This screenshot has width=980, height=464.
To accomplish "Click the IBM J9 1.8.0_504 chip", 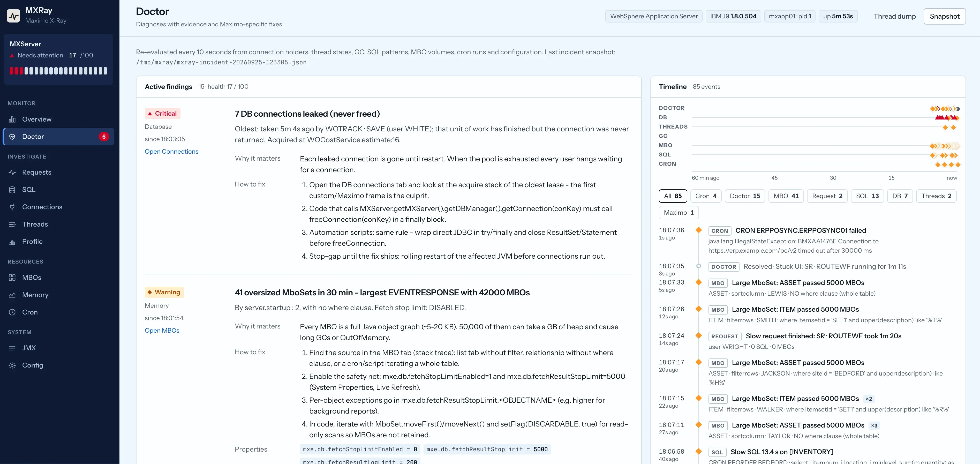I will [733, 16].
